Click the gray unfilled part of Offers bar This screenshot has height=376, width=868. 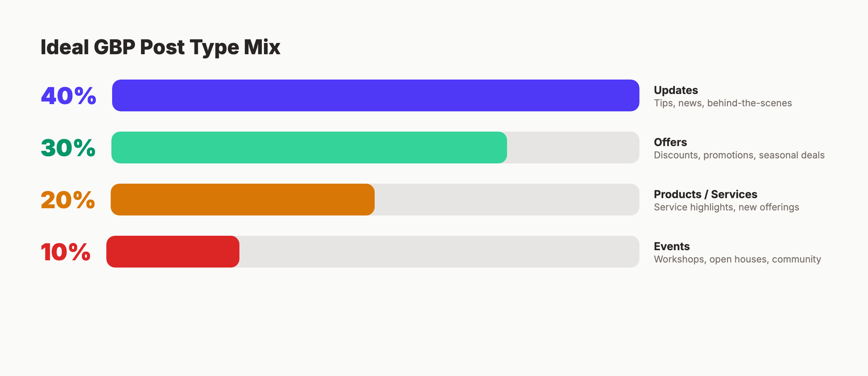(x=573, y=148)
